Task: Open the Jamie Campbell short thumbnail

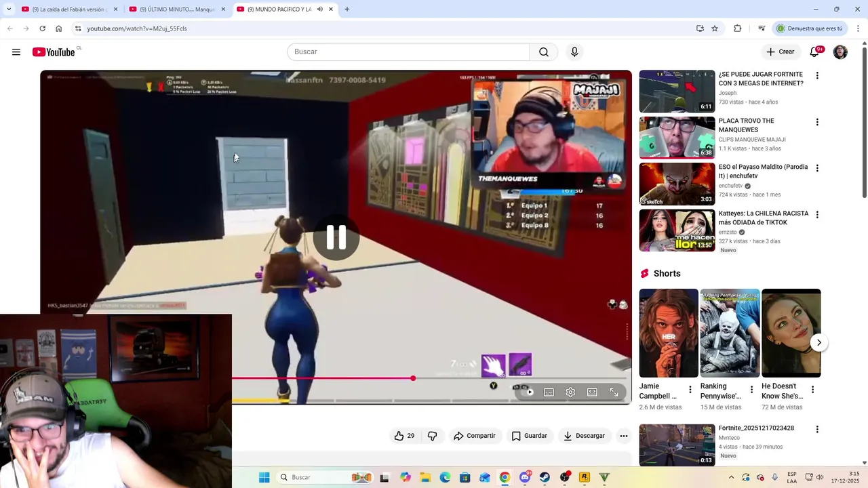Action: 669,333
